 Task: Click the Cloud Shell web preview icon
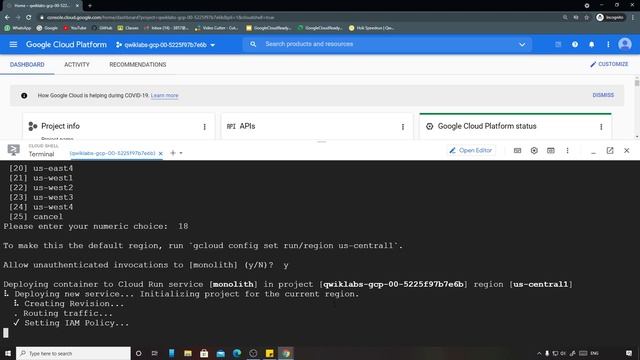[x=551, y=151]
